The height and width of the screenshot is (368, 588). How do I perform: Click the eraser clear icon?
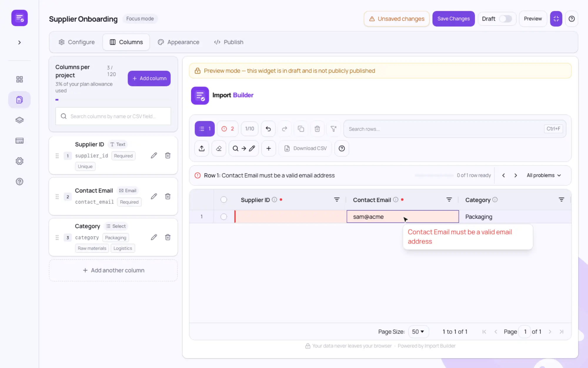(219, 148)
